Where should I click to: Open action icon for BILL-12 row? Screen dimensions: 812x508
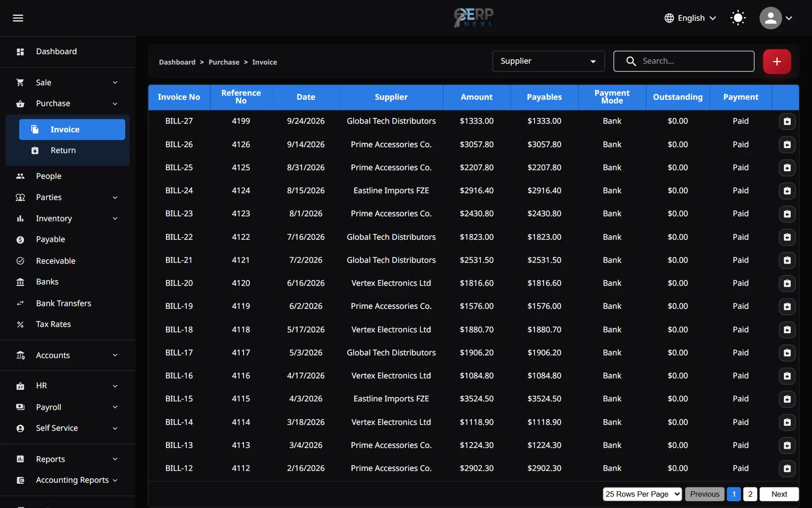tap(787, 468)
